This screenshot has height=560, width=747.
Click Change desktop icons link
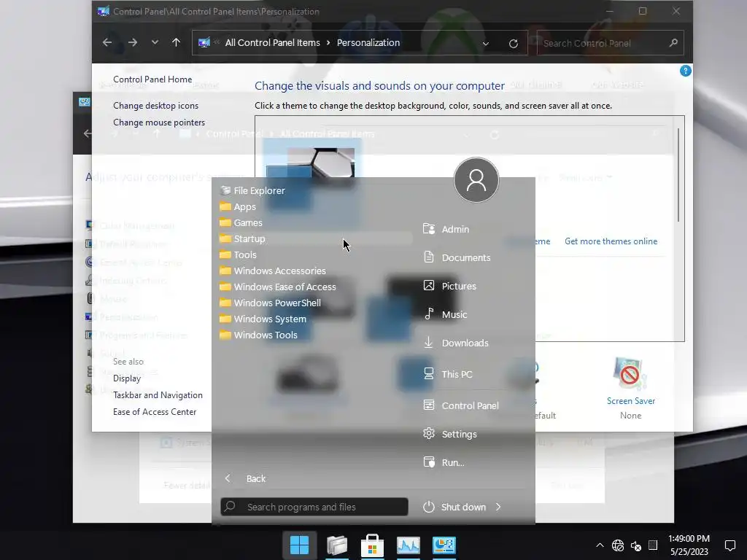coord(156,106)
